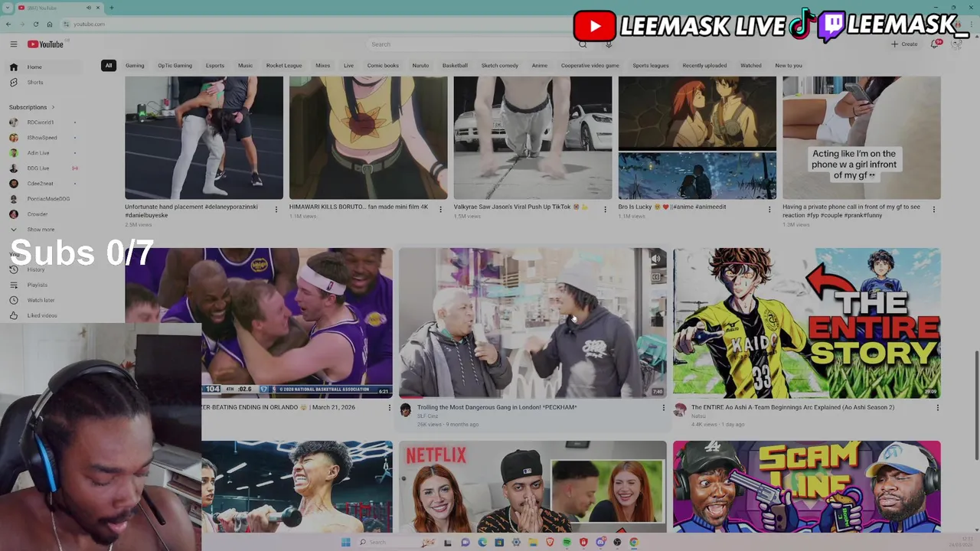Select the Naruto filter chip

click(x=420, y=66)
